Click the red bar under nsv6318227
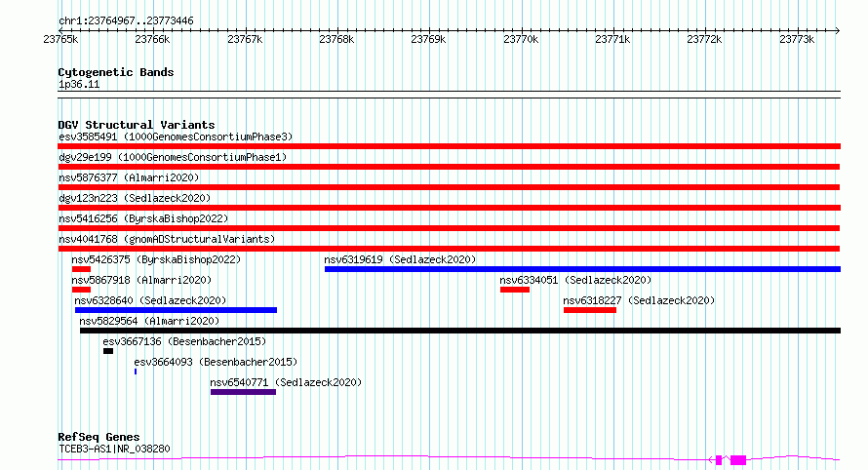 (x=589, y=310)
